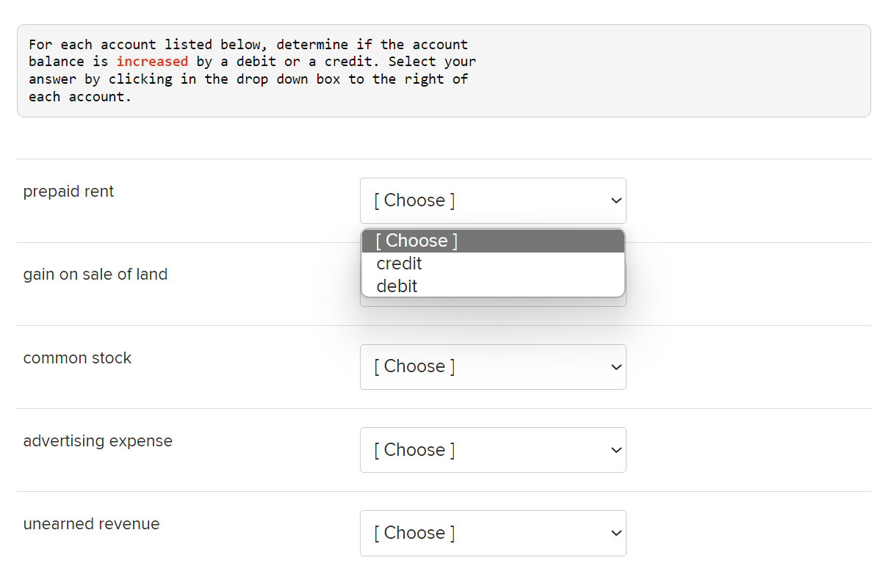Click the 'common stock' account label

77,358
